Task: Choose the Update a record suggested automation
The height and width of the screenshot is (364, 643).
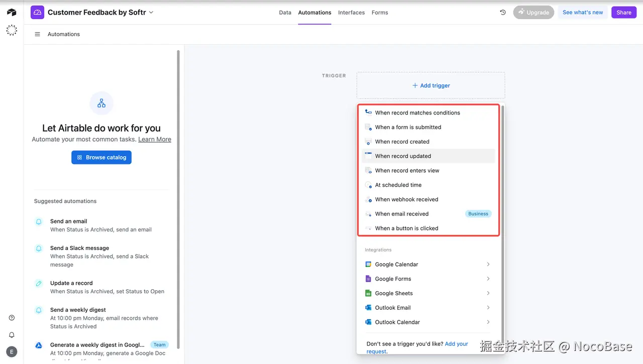Action: (x=101, y=287)
